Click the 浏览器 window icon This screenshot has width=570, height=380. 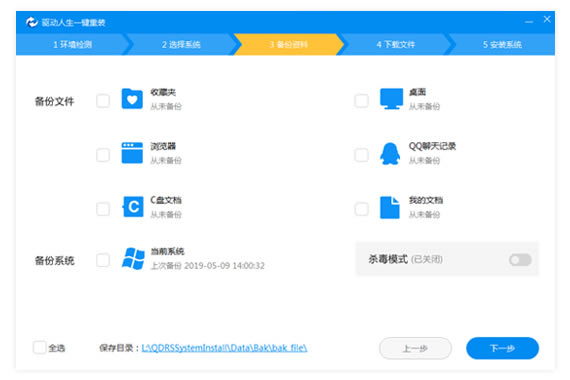click(132, 153)
